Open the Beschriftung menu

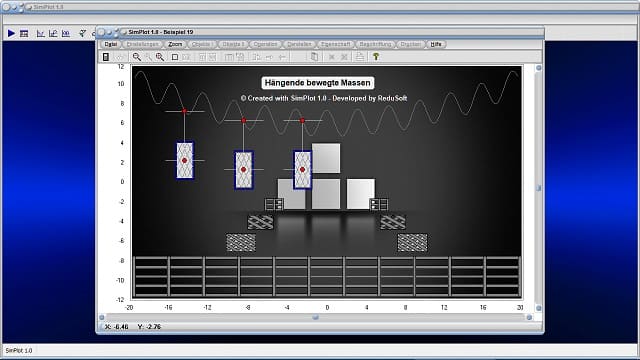pyautogui.click(x=375, y=44)
